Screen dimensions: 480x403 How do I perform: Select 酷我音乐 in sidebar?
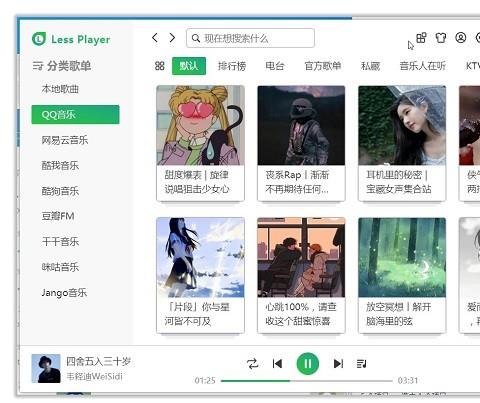tap(60, 165)
